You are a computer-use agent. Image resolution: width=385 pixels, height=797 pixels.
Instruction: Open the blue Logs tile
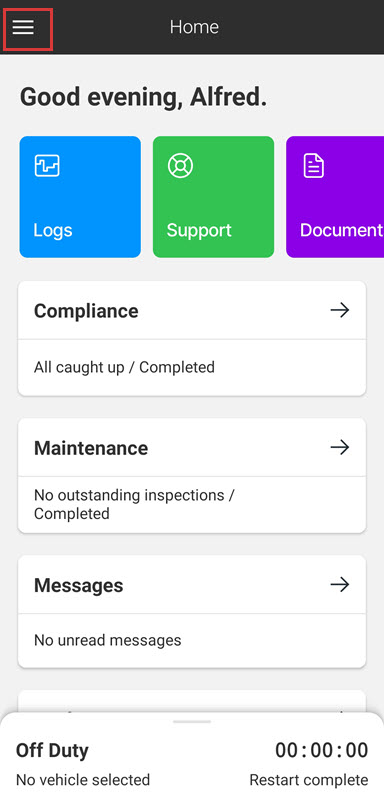tap(80, 197)
